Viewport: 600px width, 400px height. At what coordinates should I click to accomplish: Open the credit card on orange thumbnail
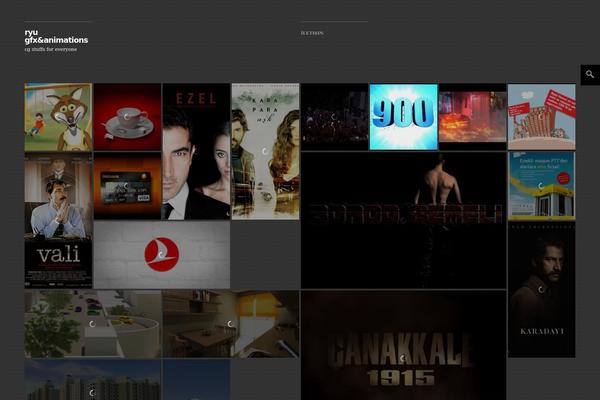tap(127, 186)
